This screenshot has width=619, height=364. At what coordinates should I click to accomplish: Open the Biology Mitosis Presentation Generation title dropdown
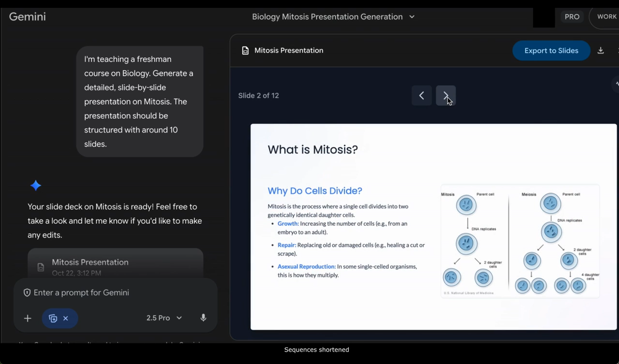pos(411,16)
